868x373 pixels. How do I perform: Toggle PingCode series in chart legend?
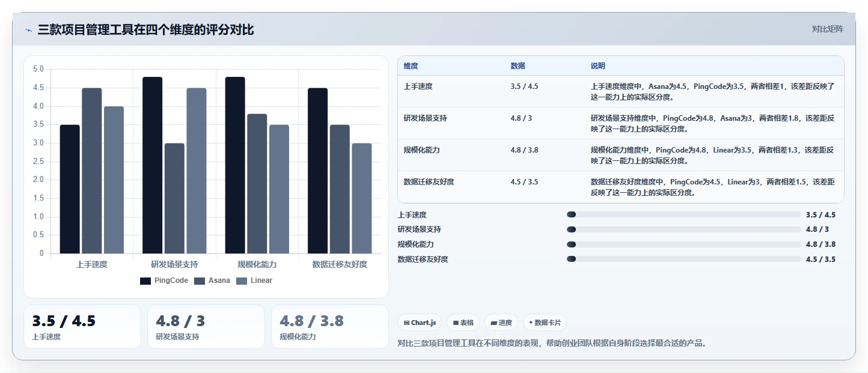(164, 281)
